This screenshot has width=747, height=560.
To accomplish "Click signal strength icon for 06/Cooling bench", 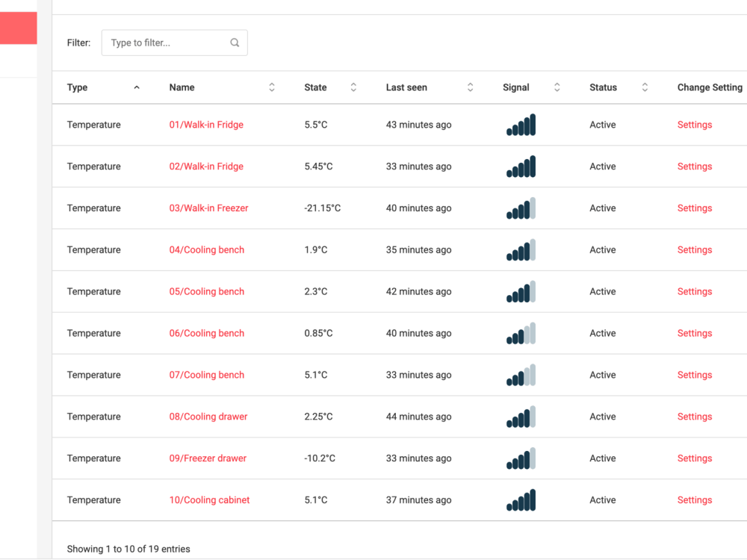I will pyautogui.click(x=521, y=333).
